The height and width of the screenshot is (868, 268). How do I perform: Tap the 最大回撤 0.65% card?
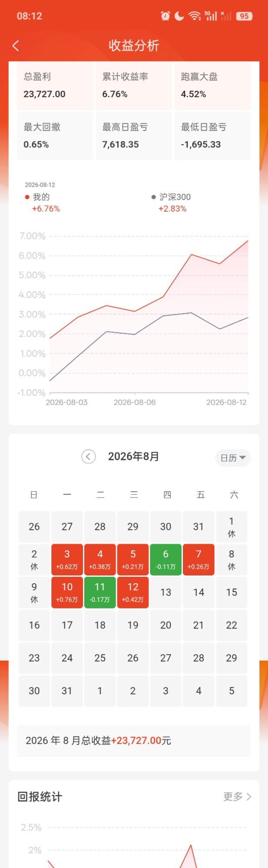(55, 136)
